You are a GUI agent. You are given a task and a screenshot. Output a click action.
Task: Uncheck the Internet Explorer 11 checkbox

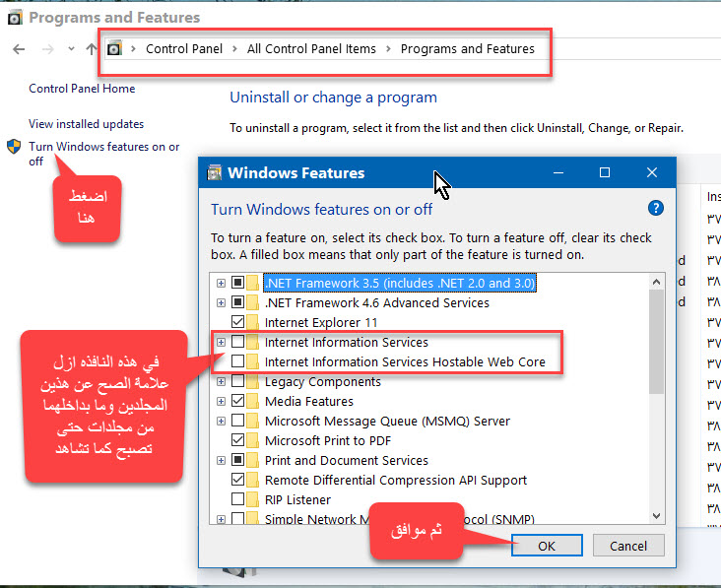[237, 322]
